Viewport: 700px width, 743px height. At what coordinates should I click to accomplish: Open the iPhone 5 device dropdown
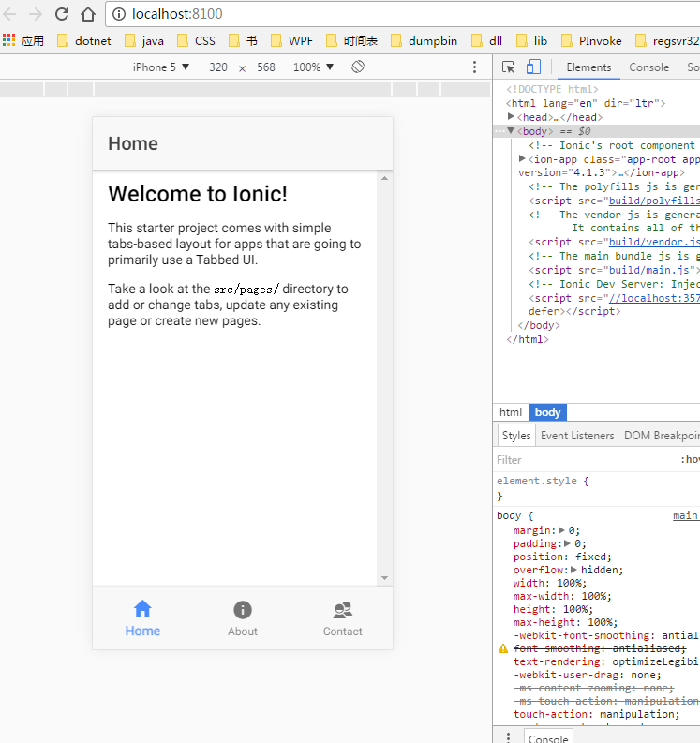(161, 67)
